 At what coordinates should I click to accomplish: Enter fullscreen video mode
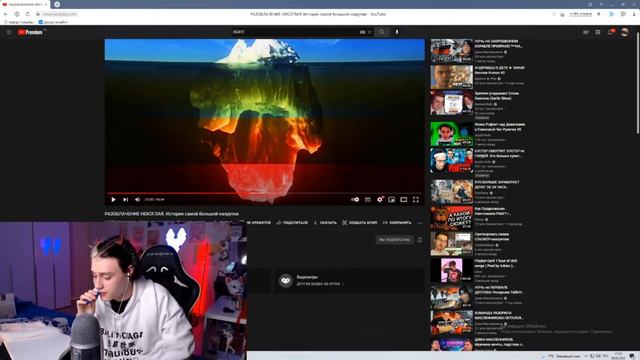(x=416, y=200)
